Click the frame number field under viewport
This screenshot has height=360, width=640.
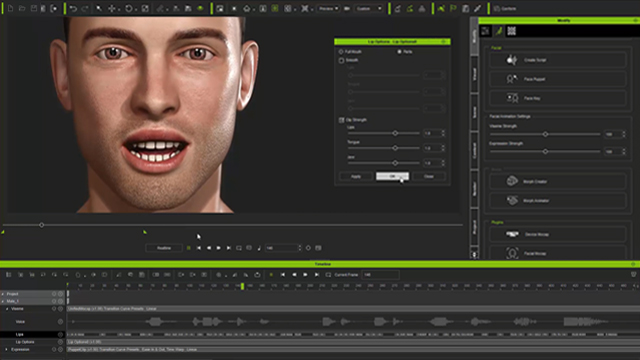(281, 248)
